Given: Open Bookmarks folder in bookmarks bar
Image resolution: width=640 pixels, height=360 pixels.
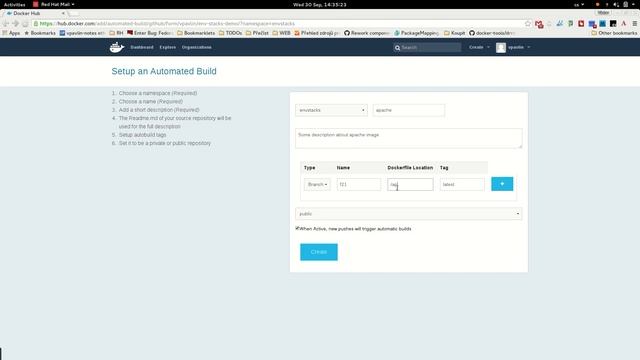Looking at the screenshot, I should click(40, 33).
